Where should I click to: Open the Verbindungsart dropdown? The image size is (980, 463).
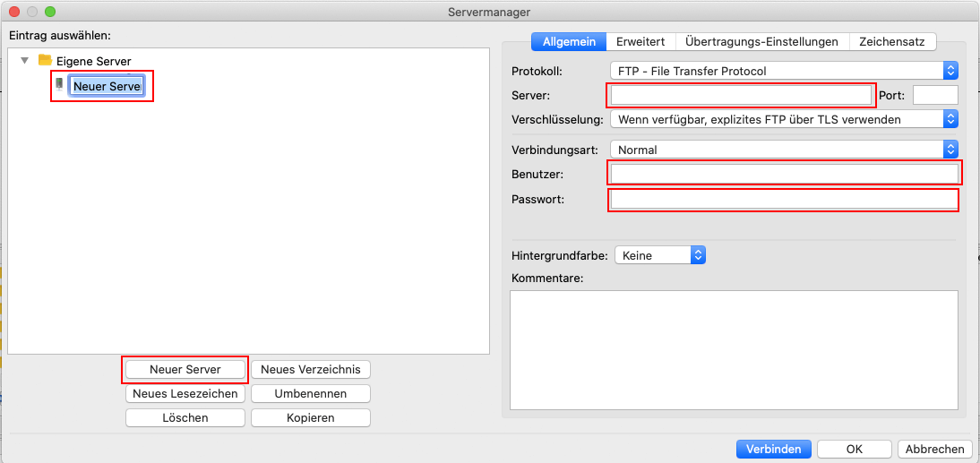tap(784, 150)
